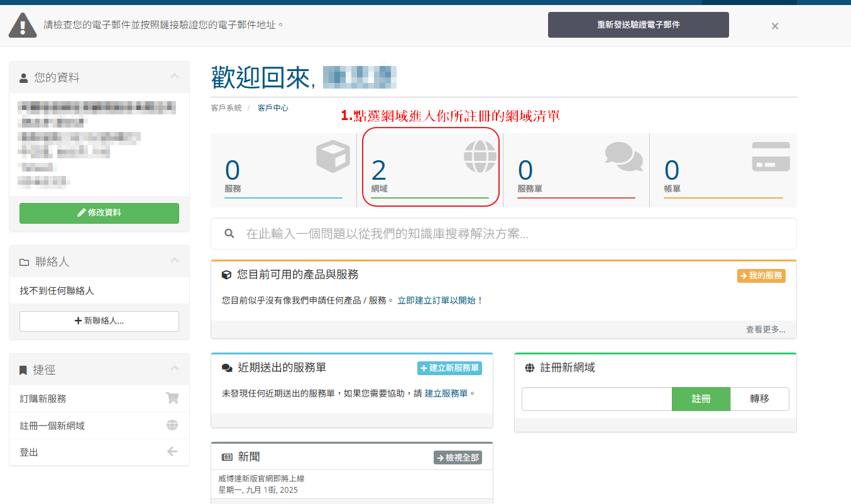Collapse the 您的資料 panel
851x504 pixels.
click(x=175, y=77)
